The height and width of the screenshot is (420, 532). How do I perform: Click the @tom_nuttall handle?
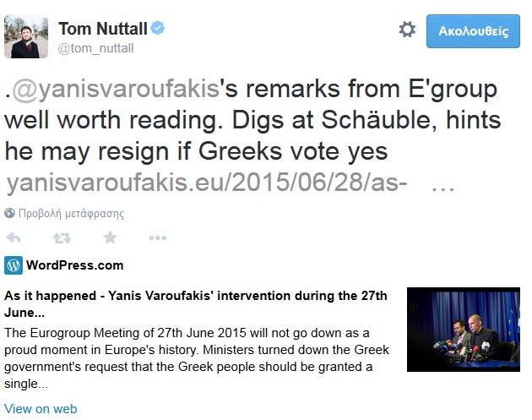(x=96, y=48)
